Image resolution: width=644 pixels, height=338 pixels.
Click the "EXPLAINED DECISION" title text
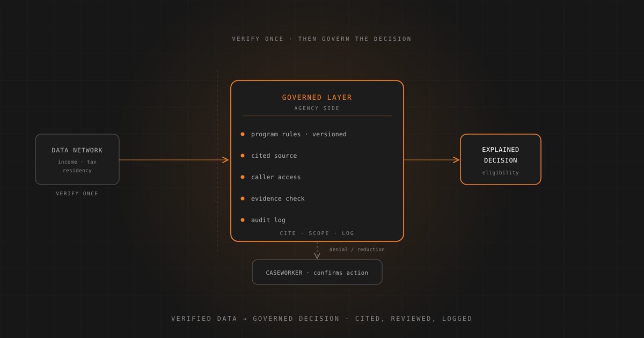tap(501, 155)
